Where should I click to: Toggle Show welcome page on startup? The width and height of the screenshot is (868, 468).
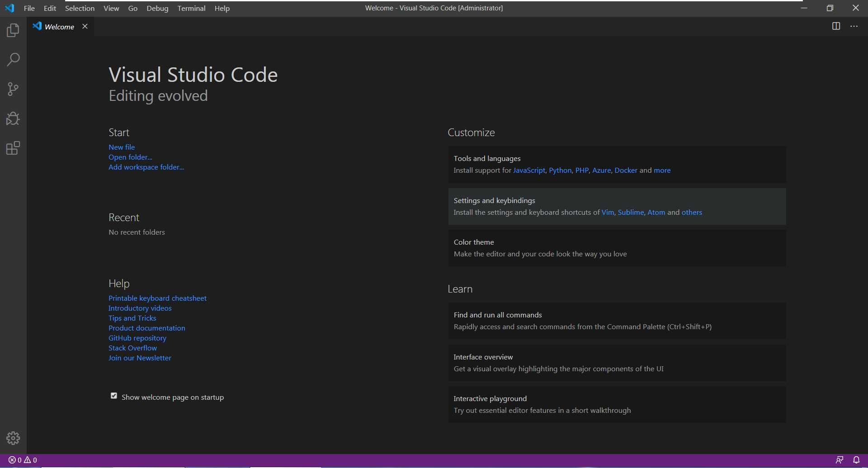pos(114,396)
